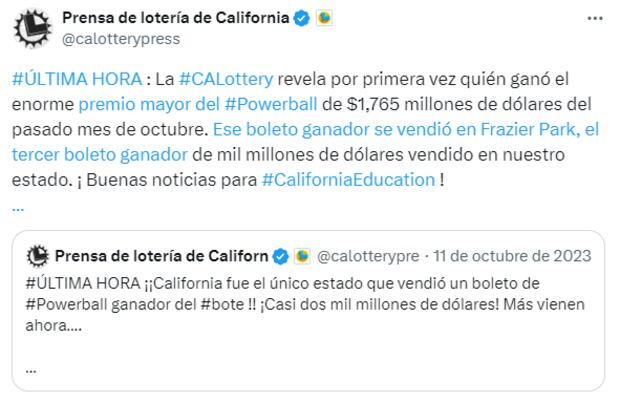The image size is (620, 401).
Task: Click the quoted tweet's small profile avatar
Action: (x=36, y=256)
